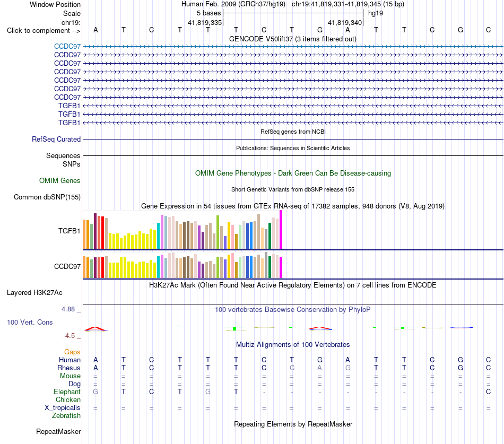Click the 'Window Position' label
Viewport: 504px width, 444px height.
pos(55,4)
